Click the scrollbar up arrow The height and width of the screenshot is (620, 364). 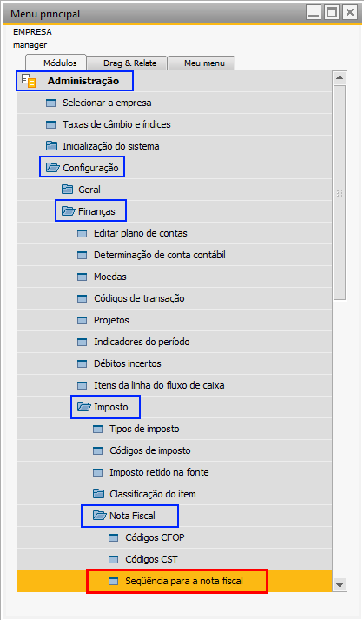tap(340, 77)
